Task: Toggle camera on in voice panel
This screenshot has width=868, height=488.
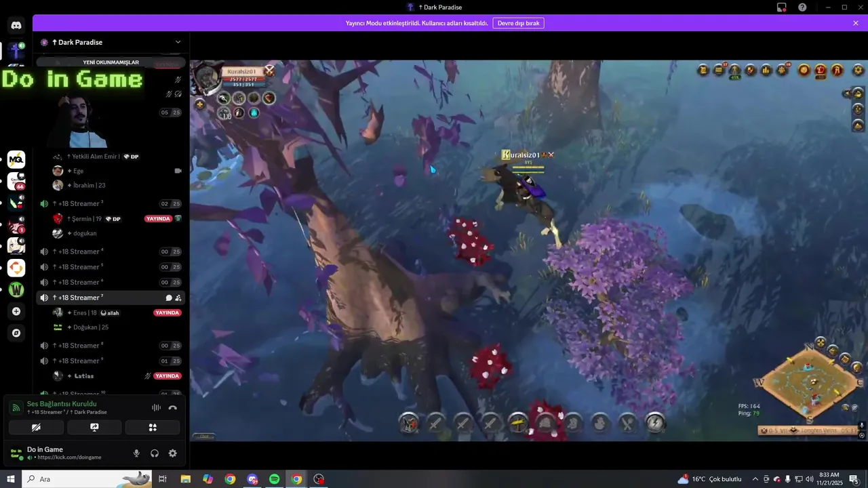Action: point(36,427)
